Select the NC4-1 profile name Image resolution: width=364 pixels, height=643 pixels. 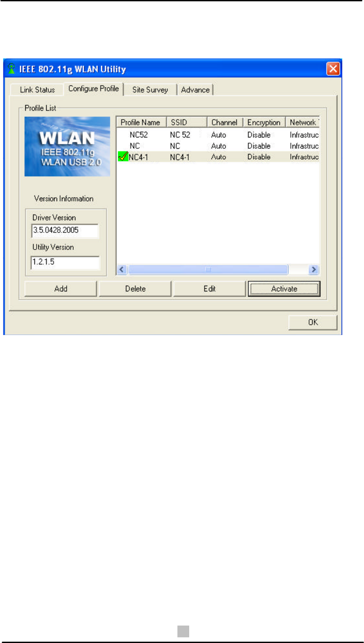point(139,157)
